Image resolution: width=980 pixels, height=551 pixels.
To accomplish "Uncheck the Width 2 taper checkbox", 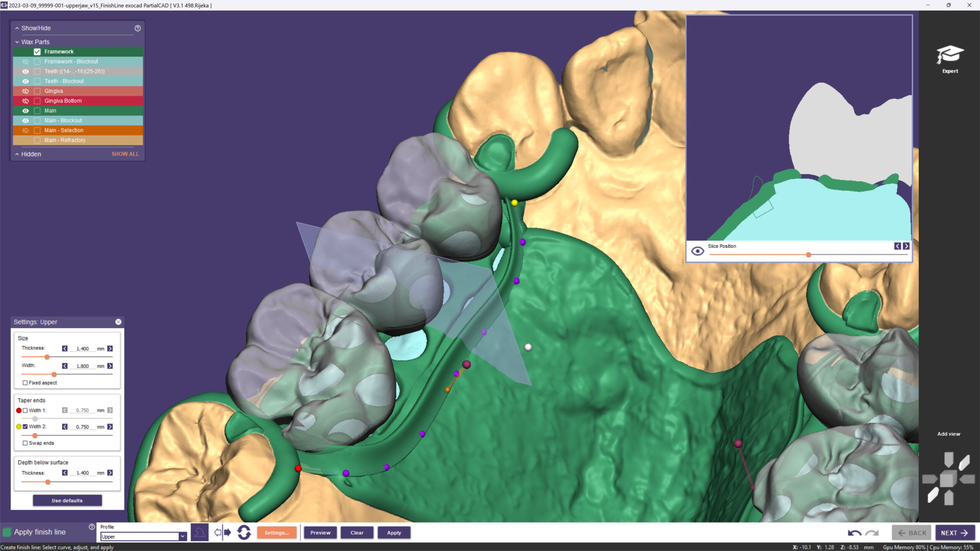I will coord(25,426).
